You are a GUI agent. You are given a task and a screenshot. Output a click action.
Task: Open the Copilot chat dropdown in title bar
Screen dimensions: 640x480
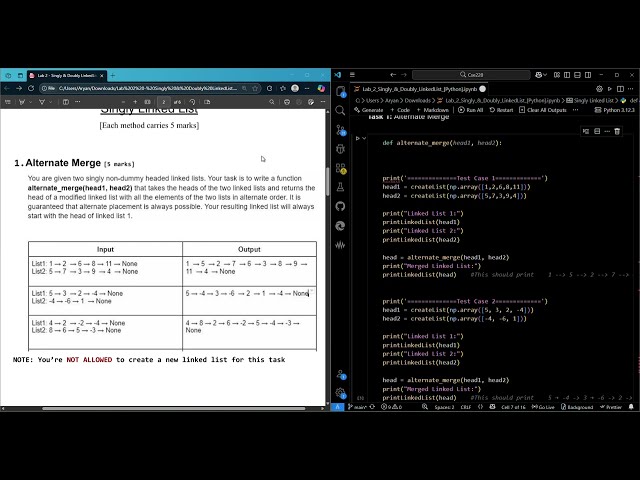click(x=545, y=75)
